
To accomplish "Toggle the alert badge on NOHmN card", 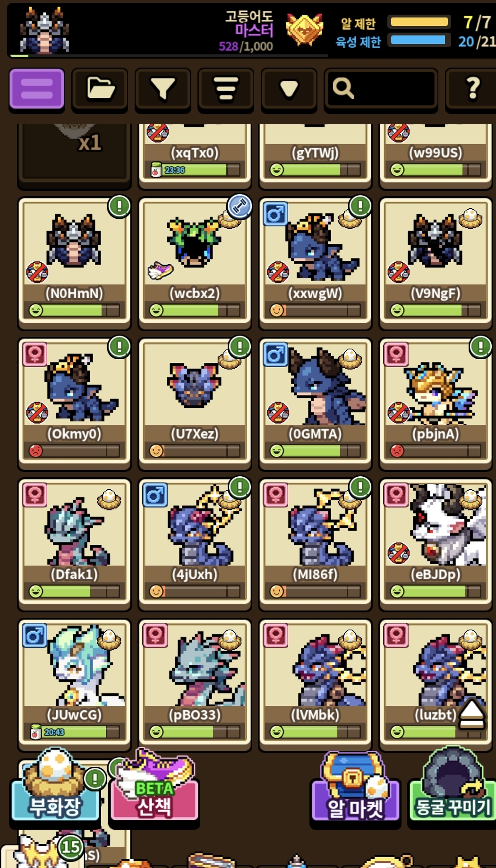I will click(x=119, y=206).
